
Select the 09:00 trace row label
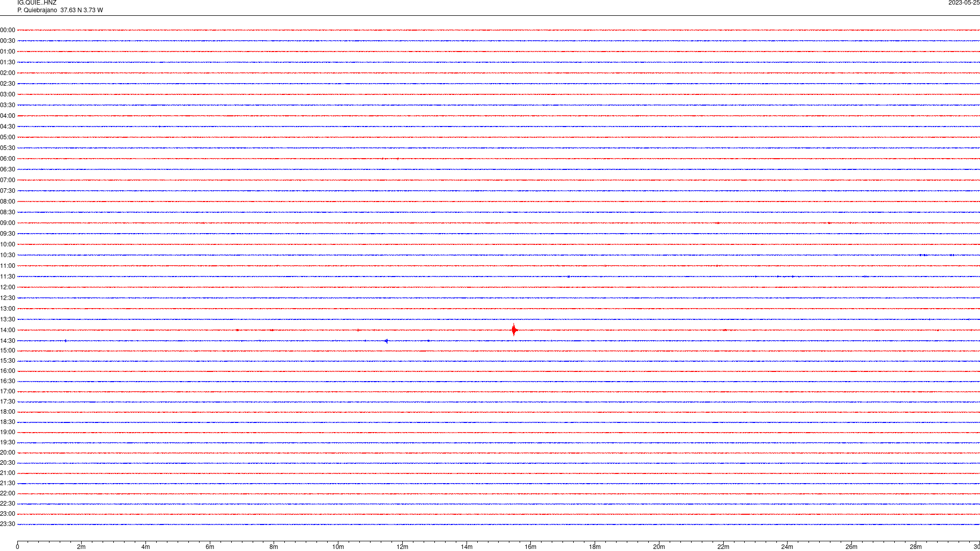8,223
